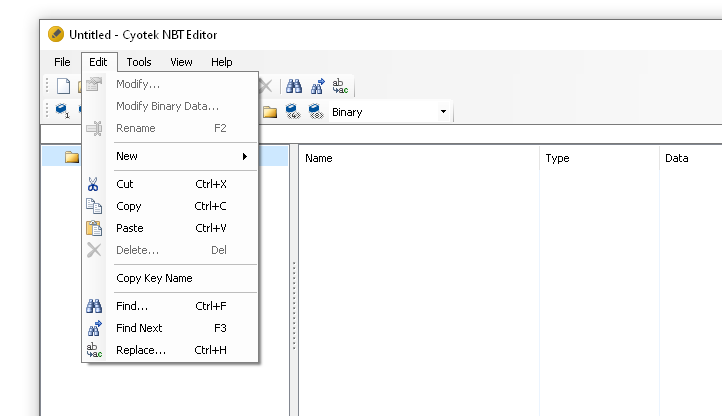This screenshot has width=722, height=416.
Task: Select the root folder node in the tree
Action: coord(71,157)
